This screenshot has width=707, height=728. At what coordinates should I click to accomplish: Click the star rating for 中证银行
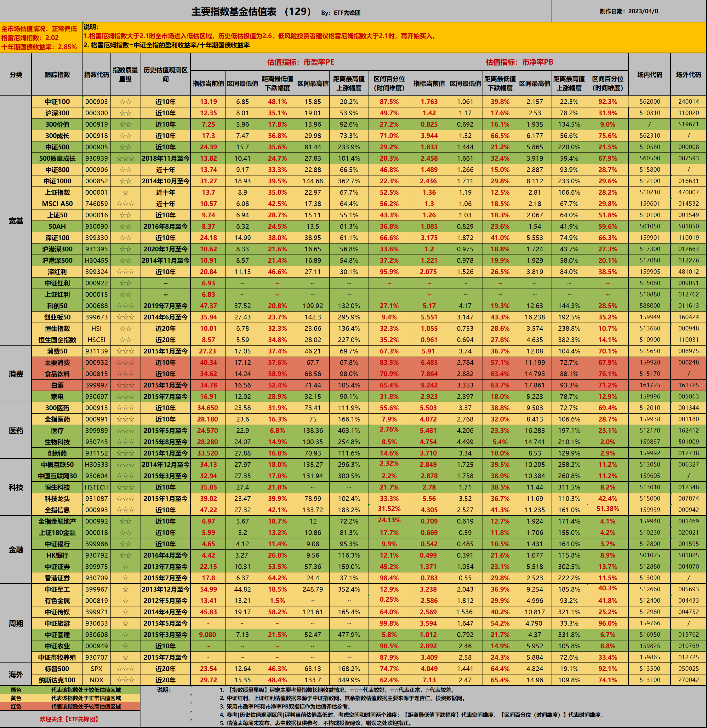[x=125, y=544]
